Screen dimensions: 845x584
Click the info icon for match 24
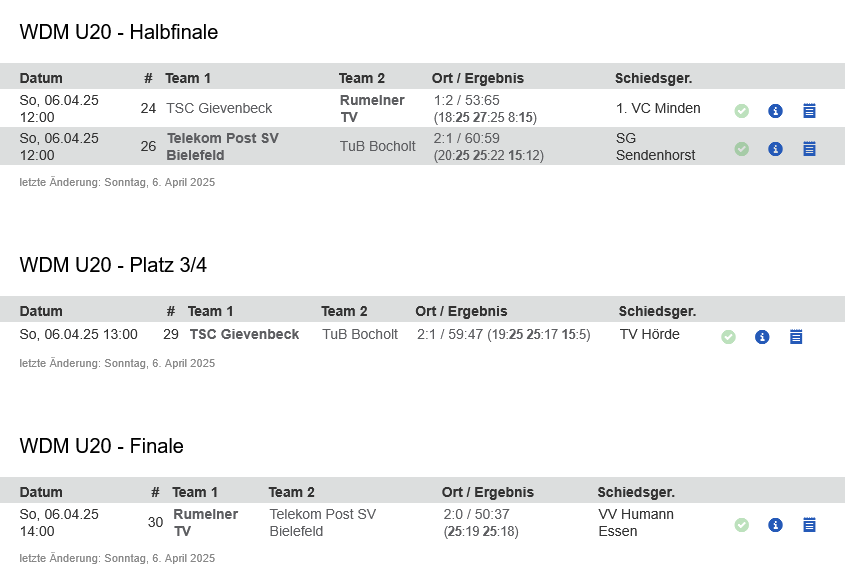point(775,111)
